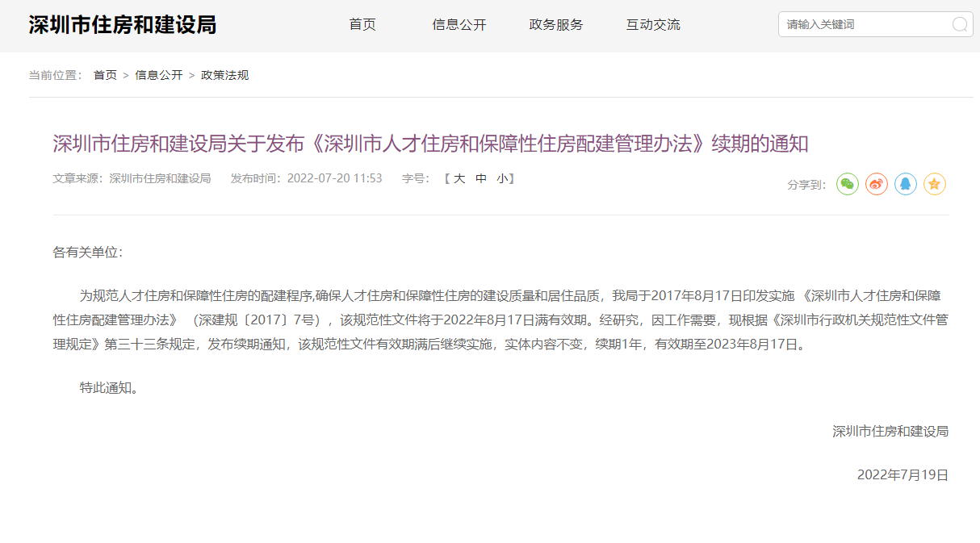Image resolution: width=980 pixels, height=543 pixels.
Task: Open the 首页 navigation menu item
Action: pos(362,24)
